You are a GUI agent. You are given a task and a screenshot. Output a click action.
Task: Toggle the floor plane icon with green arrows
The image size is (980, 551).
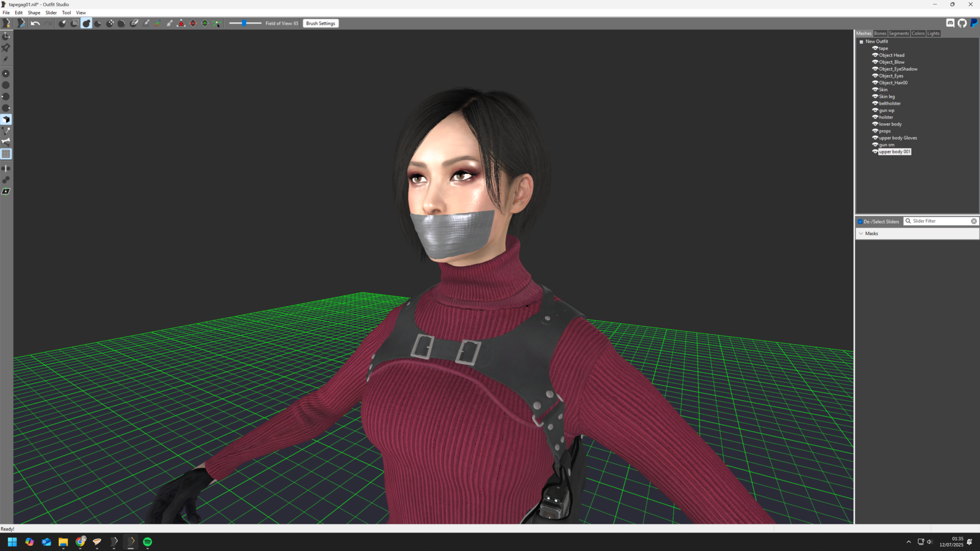[6, 192]
